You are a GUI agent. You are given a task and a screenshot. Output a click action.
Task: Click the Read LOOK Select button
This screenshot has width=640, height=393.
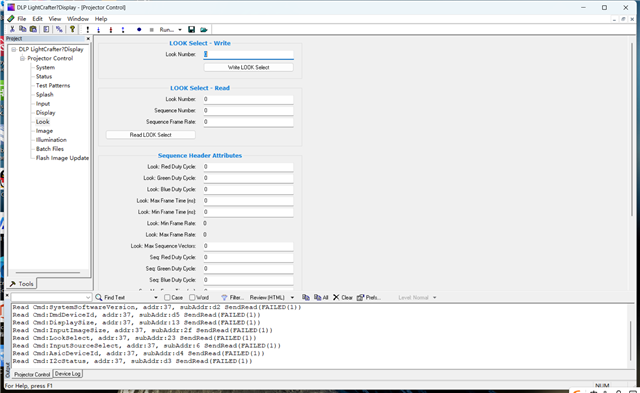pos(151,135)
